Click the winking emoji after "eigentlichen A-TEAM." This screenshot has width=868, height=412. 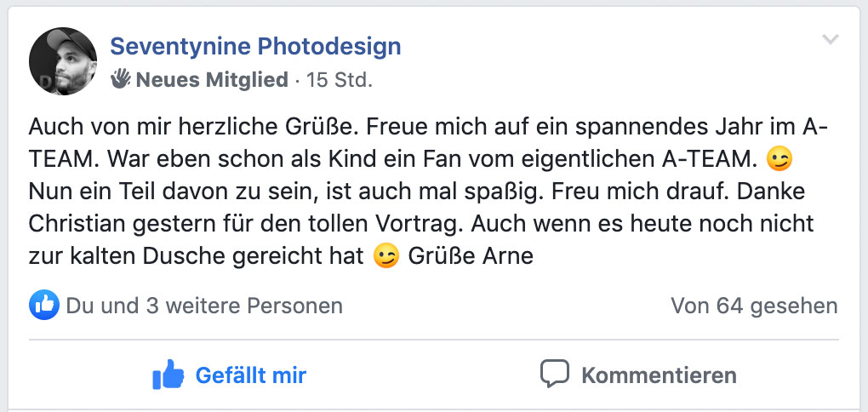pos(778,157)
